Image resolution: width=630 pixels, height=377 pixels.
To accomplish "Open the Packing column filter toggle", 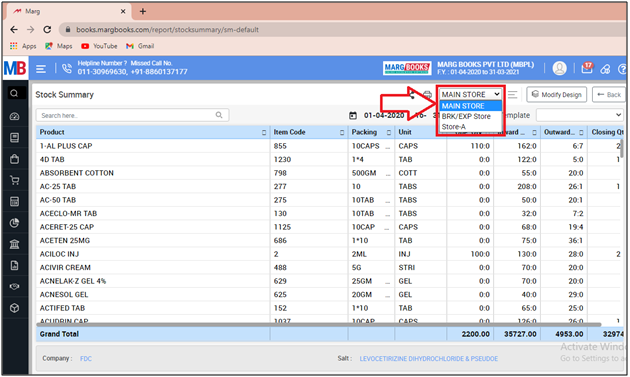I will coord(389,133).
